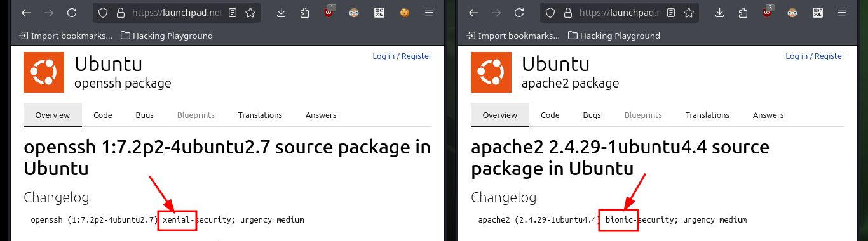Switch to Bugs tab of apache2 package
Image resolution: width=868 pixels, height=241 pixels.
(592, 115)
